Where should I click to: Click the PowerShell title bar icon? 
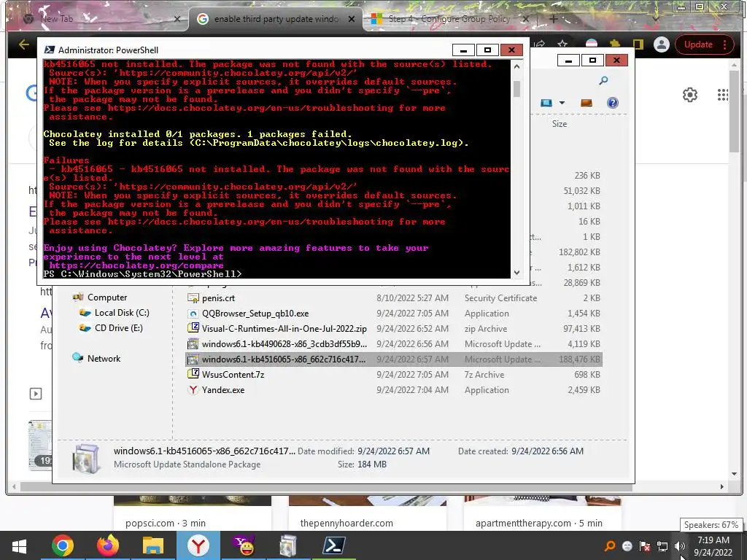click(x=49, y=50)
